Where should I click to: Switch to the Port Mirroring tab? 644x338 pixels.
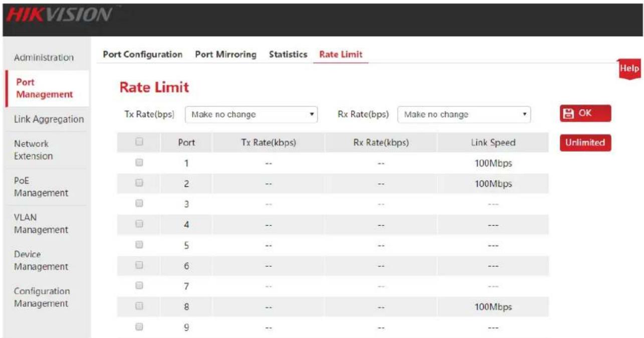pos(226,54)
